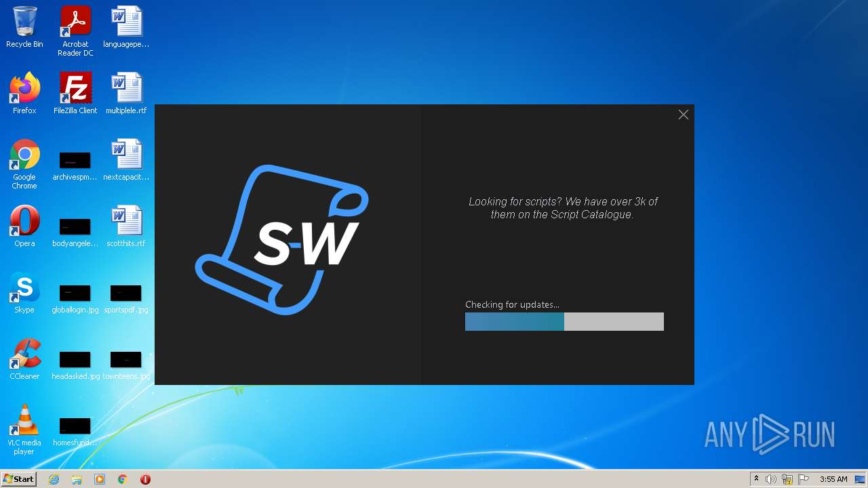Select the bodyangele... file icon
This screenshot has width=868, height=488.
click(x=75, y=232)
